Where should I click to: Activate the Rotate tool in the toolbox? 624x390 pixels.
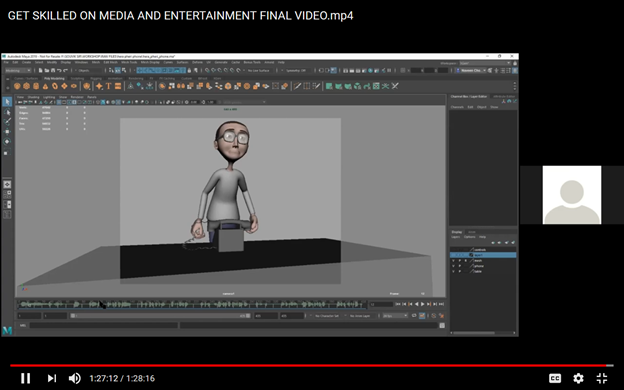[x=7, y=142]
